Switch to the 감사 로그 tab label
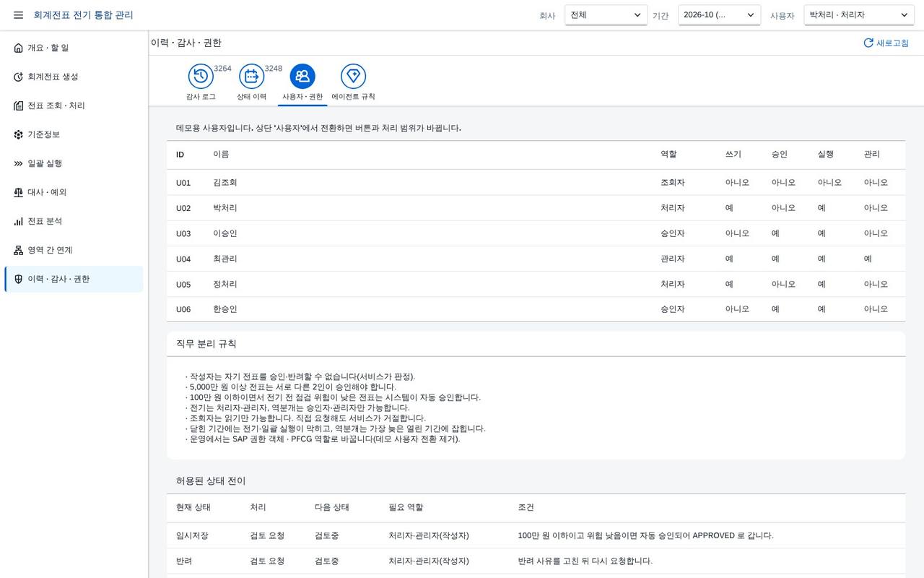This screenshot has width=924, height=578. [x=201, y=96]
